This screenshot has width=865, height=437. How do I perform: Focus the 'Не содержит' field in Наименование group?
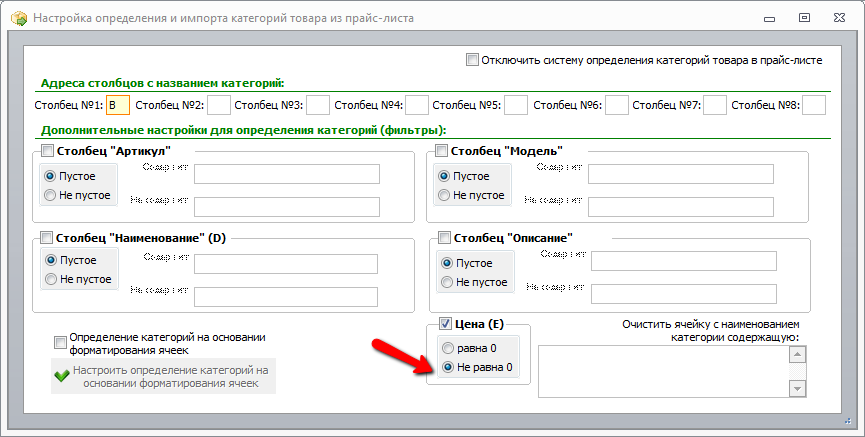(x=286, y=297)
